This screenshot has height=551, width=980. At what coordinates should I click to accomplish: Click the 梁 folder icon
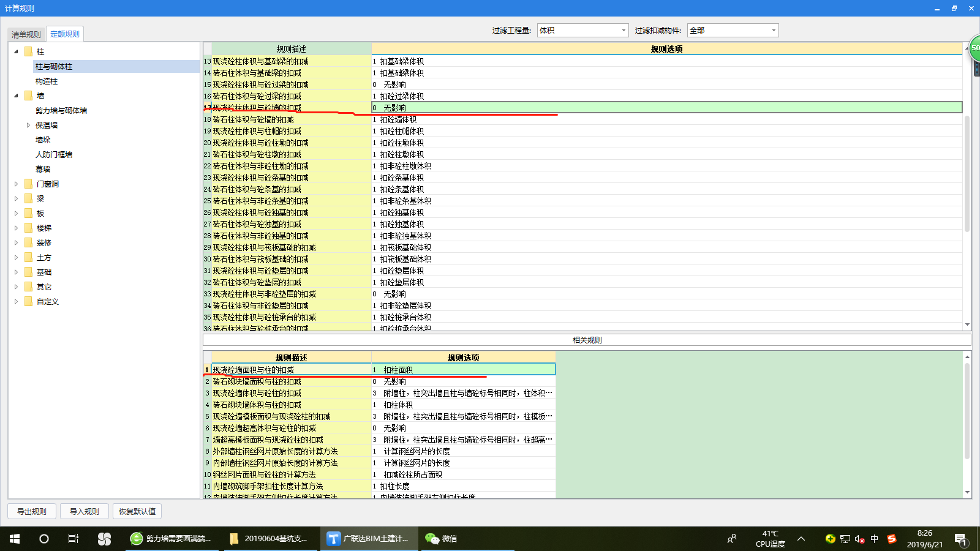coord(28,198)
